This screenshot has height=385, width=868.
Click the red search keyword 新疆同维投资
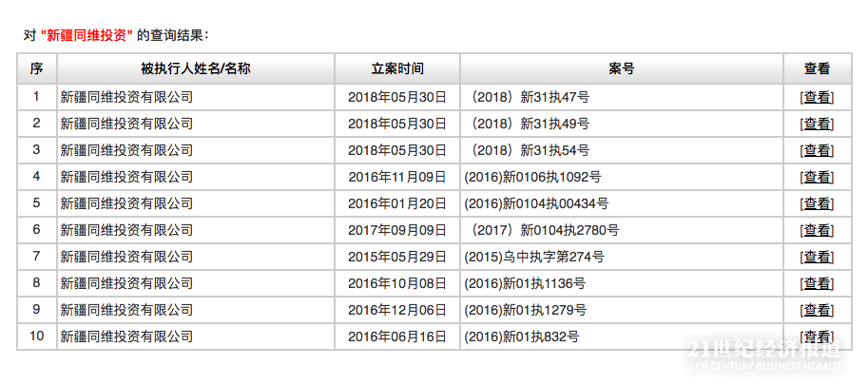(x=87, y=35)
